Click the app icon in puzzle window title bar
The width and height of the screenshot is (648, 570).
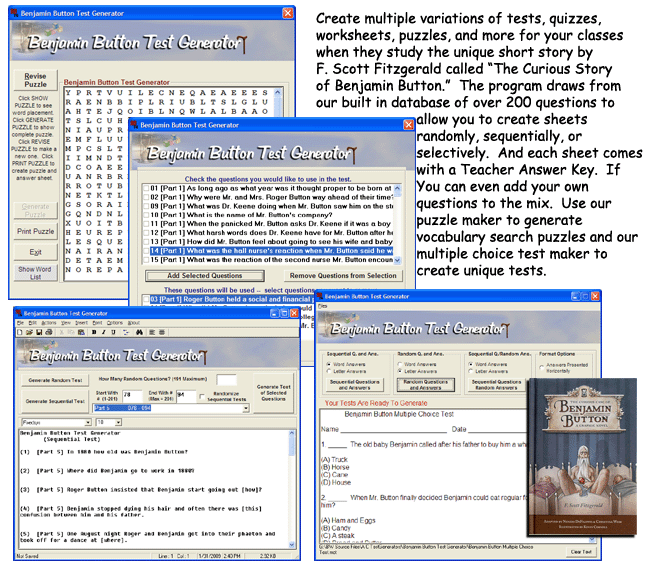[14, 13]
